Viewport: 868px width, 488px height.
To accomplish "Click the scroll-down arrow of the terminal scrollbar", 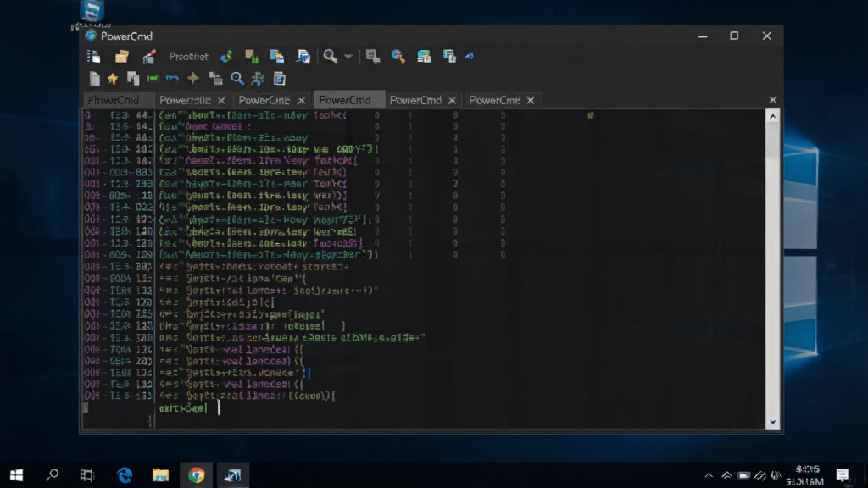I will point(773,422).
